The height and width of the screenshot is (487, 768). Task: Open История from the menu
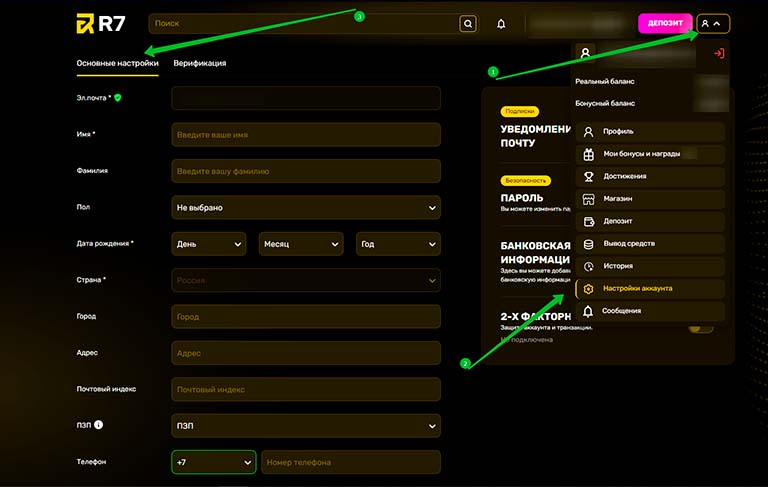[650, 266]
